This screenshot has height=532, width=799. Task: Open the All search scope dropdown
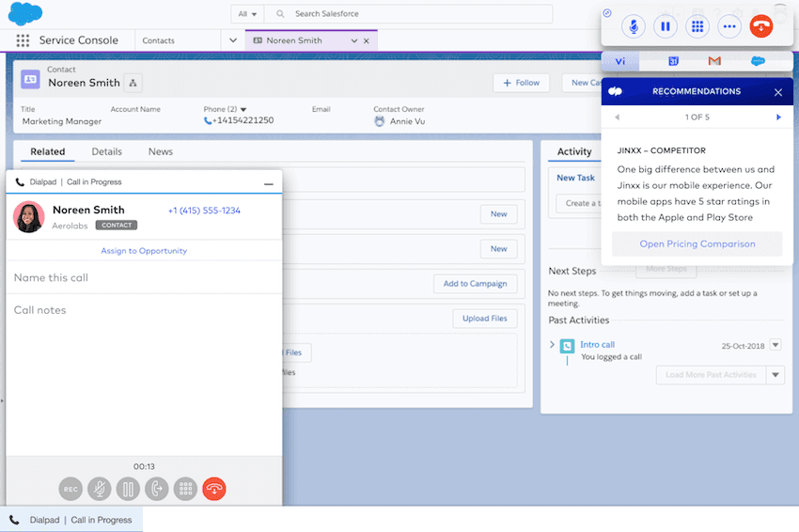point(248,14)
